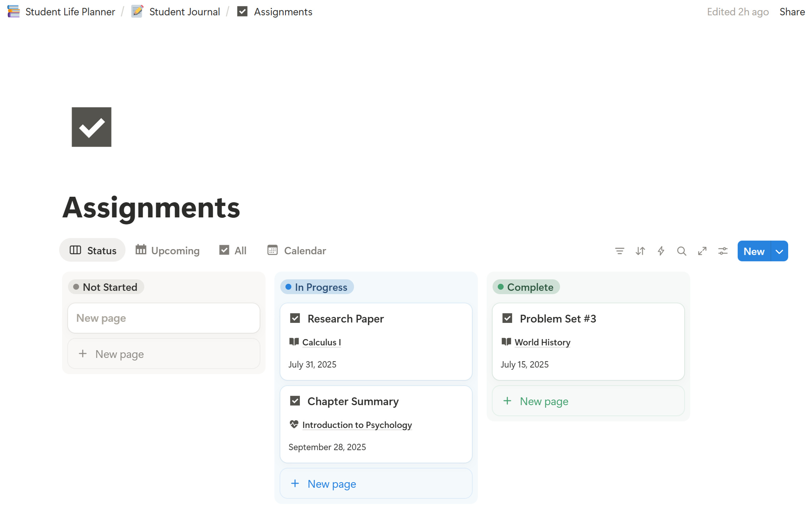This screenshot has width=812, height=520.
Task: Click the checkbox icon on Problem Set #3
Action: tap(507, 318)
